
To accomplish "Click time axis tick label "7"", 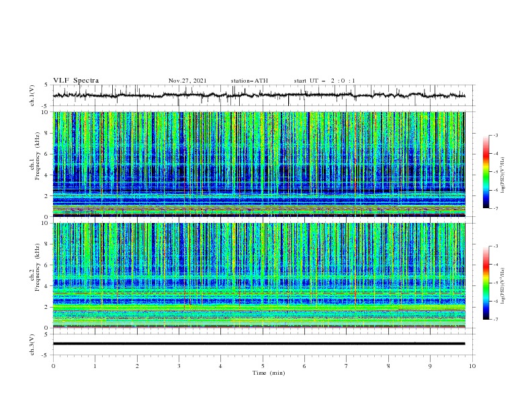I will click(x=347, y=366).
